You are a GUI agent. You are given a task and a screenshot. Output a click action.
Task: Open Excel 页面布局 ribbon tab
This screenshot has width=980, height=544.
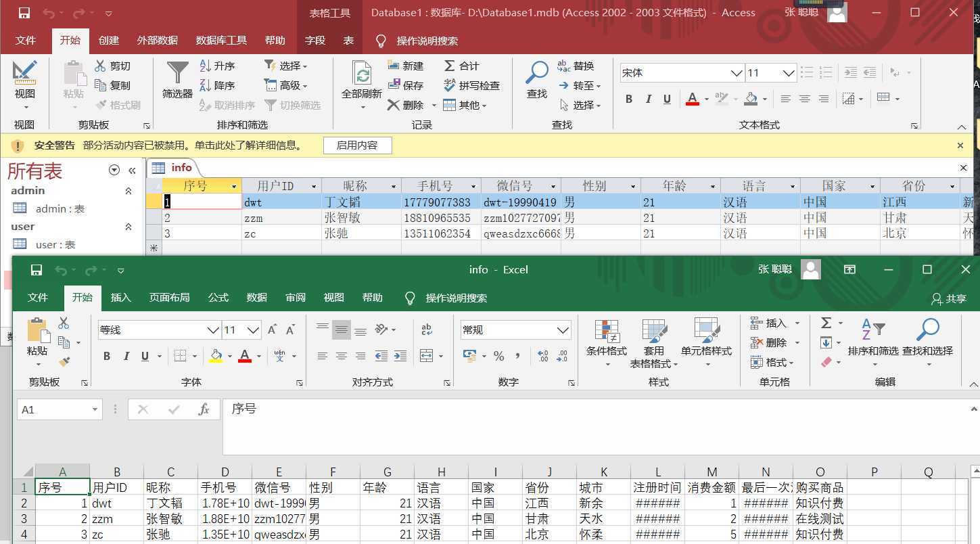coord(169,298)
